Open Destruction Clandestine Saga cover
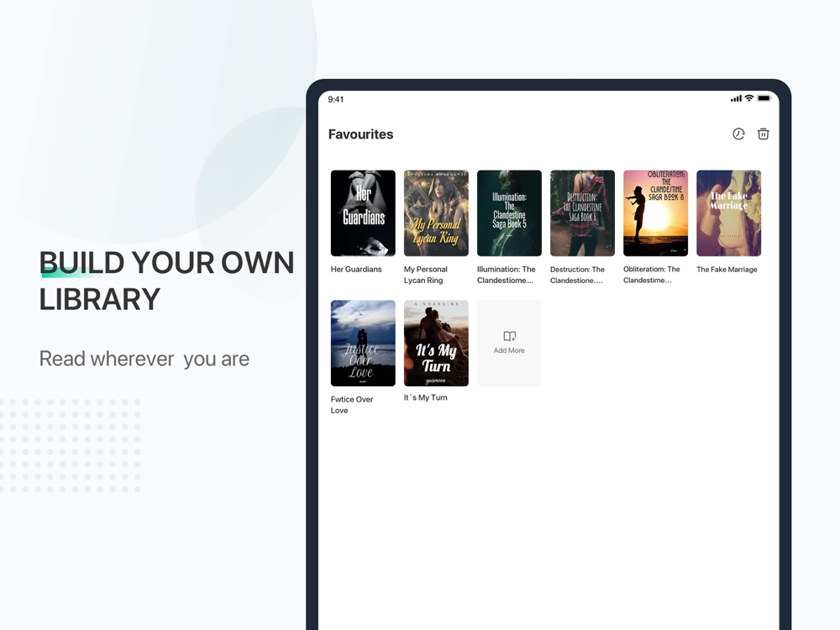 pyautogui.click(x=582, y=213)
